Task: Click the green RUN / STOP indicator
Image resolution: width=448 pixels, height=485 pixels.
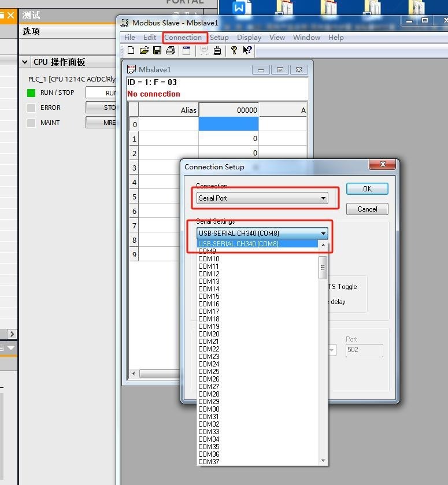Action: coord(31,93)
